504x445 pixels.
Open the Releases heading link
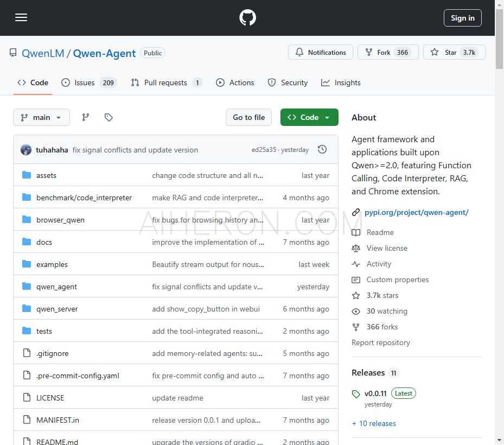coord(368,373)
